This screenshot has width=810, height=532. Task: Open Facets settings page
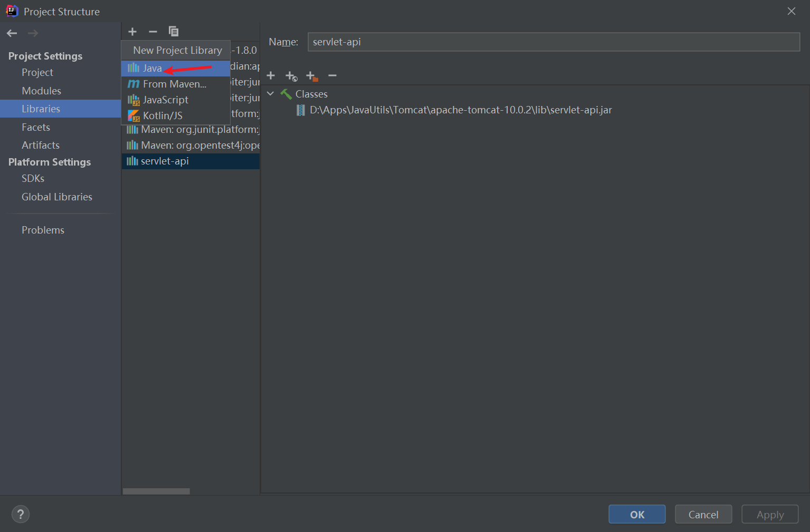click(x=36, y=127)
